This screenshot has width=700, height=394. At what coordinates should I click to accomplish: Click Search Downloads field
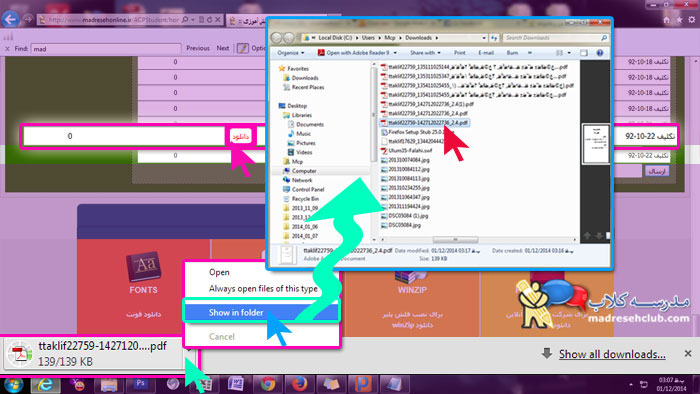(555, 38)
